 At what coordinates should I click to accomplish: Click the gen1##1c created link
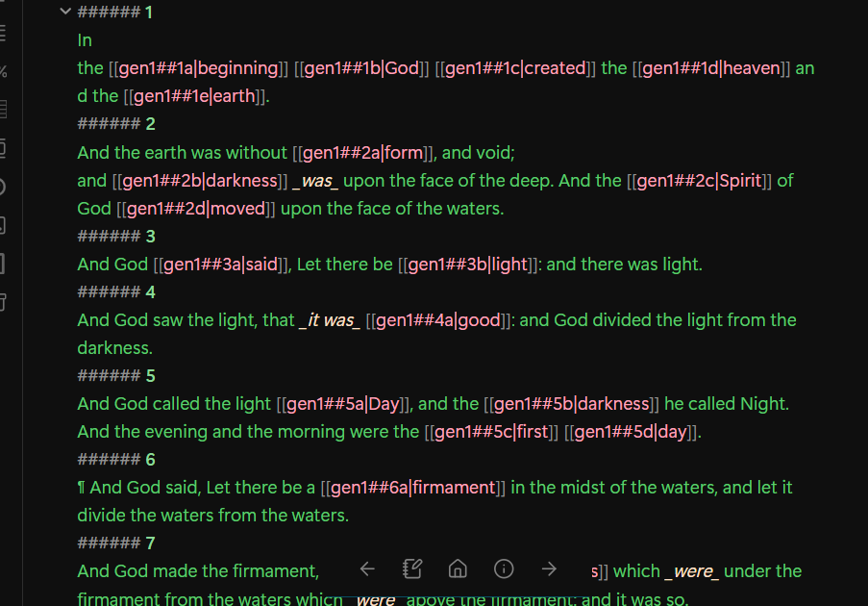[515, 68]
